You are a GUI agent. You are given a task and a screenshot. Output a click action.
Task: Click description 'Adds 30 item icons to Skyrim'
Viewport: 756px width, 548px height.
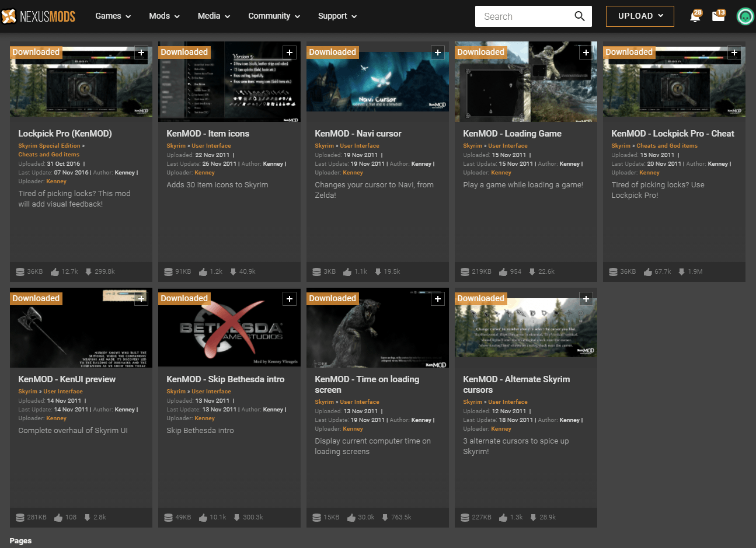click(217, 185)
